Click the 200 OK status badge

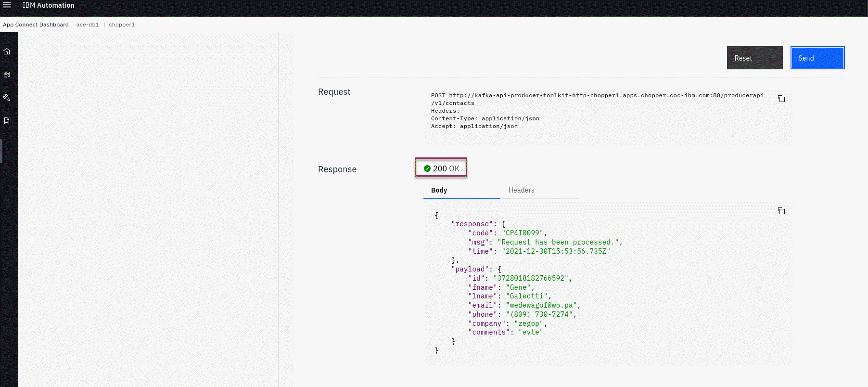[x=441, y=168]
